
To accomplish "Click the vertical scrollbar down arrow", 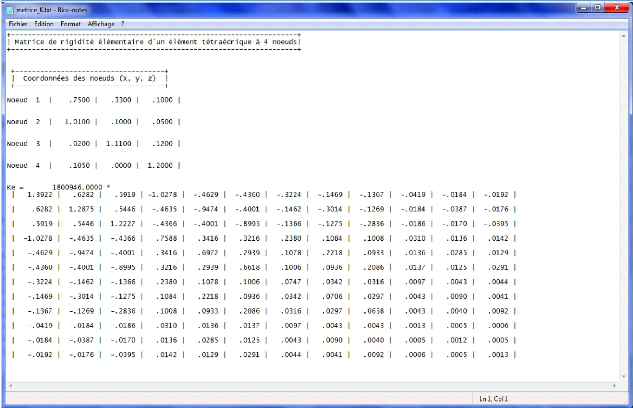I will tap(625, 377).
